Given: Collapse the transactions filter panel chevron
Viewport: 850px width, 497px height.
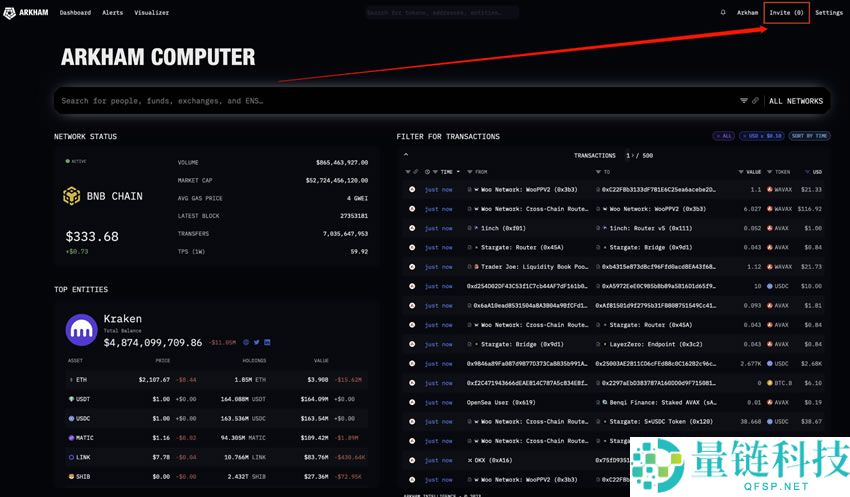Looking at the screenshot, I should coord(406,155).
